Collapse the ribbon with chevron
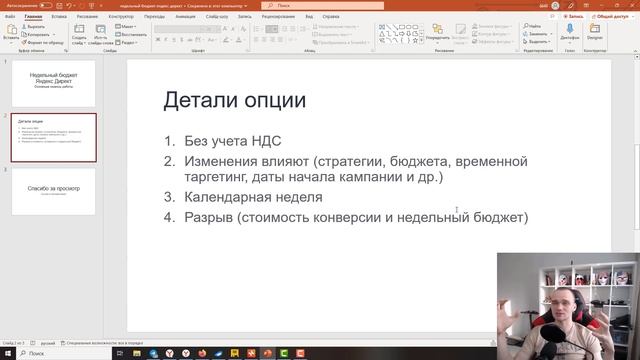 (x=635, y=51)
